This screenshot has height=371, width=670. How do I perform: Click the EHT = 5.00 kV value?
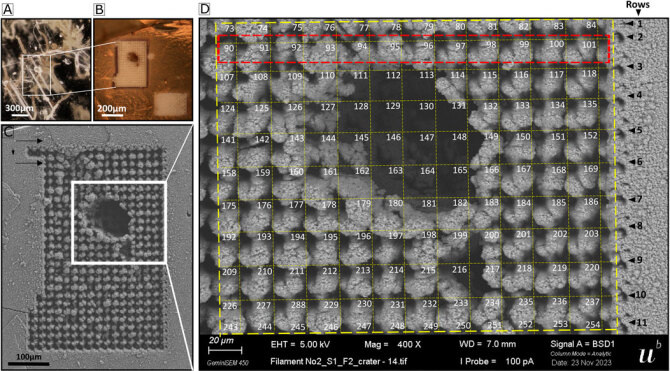tap(300, 344)
